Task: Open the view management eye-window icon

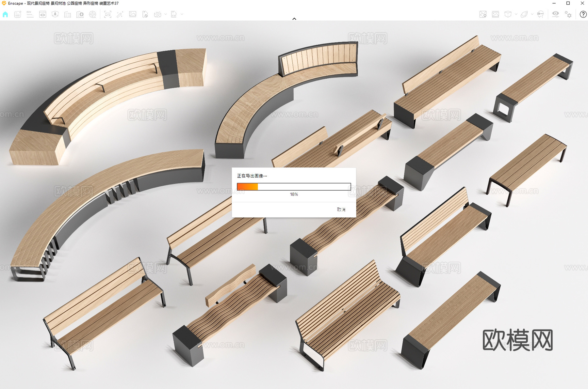Action: [42, 14]
